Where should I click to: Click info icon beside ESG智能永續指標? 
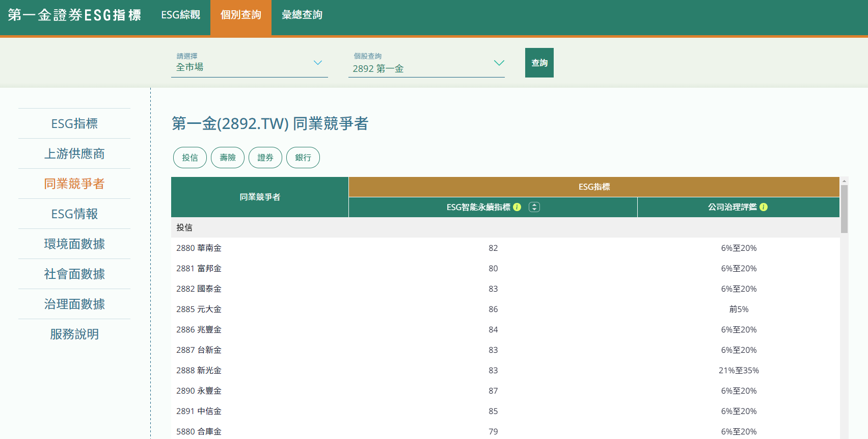click(517, 207)
